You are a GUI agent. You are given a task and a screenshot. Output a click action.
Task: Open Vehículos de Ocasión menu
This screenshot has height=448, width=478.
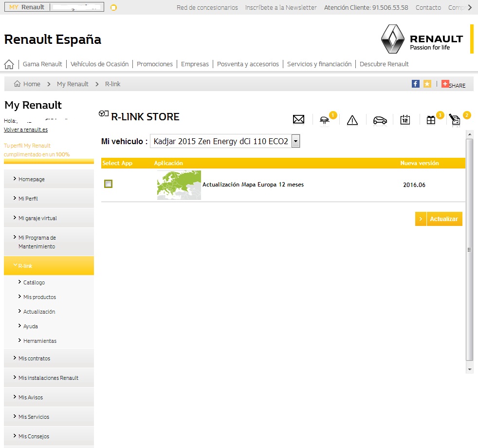[99, 64]
